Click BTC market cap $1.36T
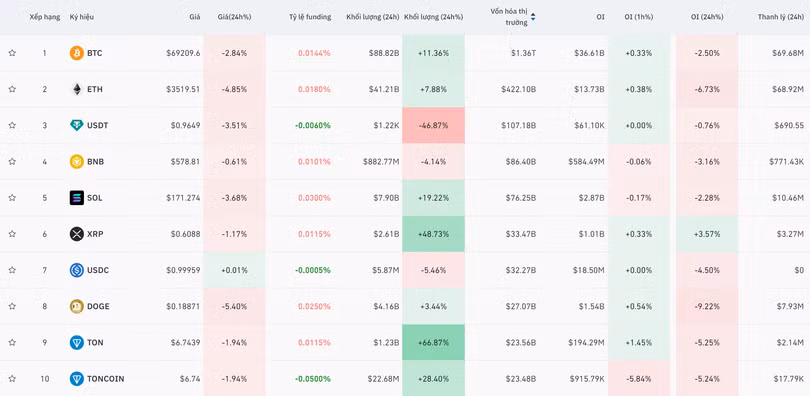This screenshot has height=396, width=810. (x=522, y=53)
